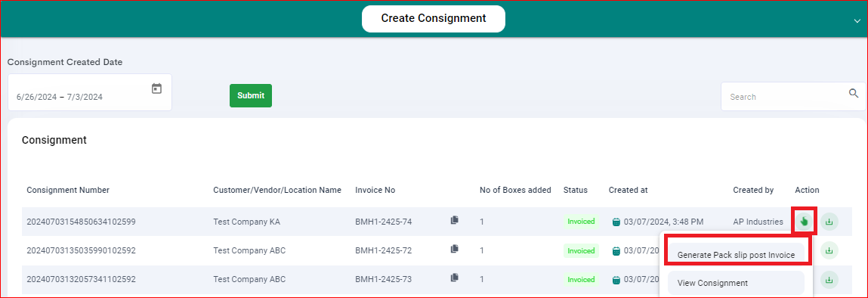Click invoice number BMH1-2425-72

click(384, 250)
